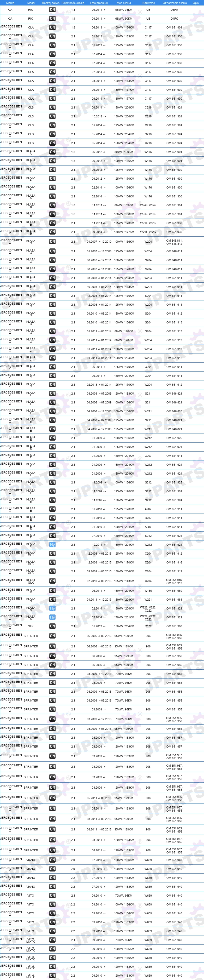Click the ON icon in the KLASA C 10.2008 -> 01.2014 row
The image size is (204, 980).
[52, 287]
